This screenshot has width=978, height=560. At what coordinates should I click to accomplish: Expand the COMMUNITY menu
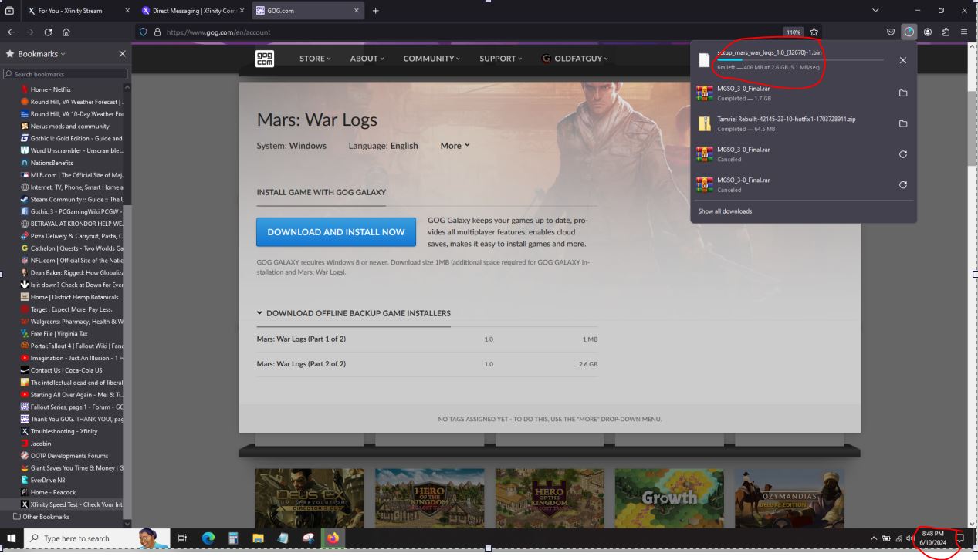[x=431, y=59]
